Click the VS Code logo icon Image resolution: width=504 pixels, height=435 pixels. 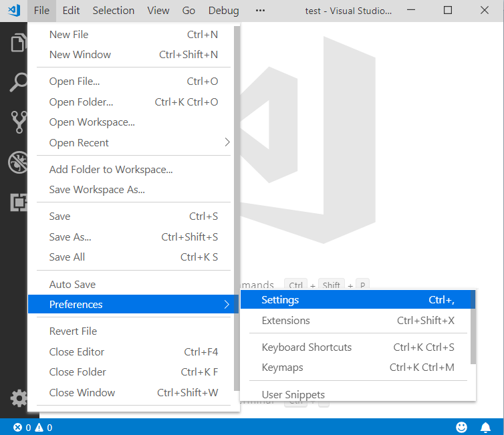(14, 11)
